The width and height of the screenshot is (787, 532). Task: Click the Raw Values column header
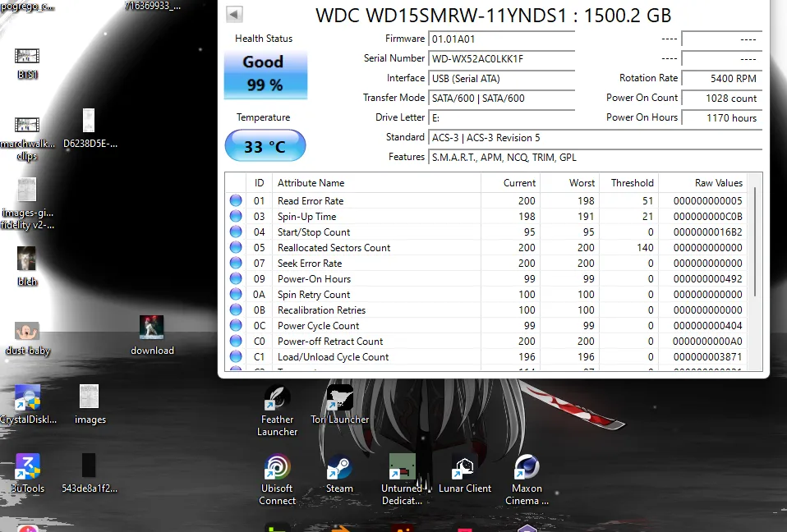tap(702, 183)
